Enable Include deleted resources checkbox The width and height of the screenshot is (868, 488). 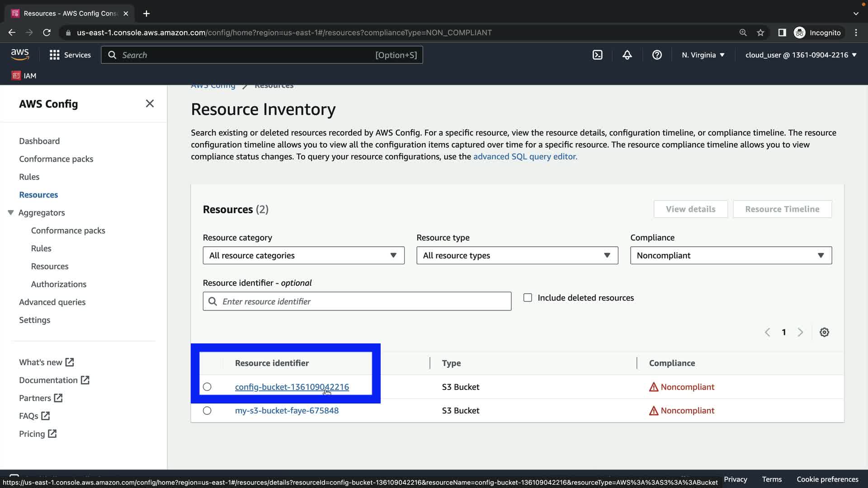528,298
